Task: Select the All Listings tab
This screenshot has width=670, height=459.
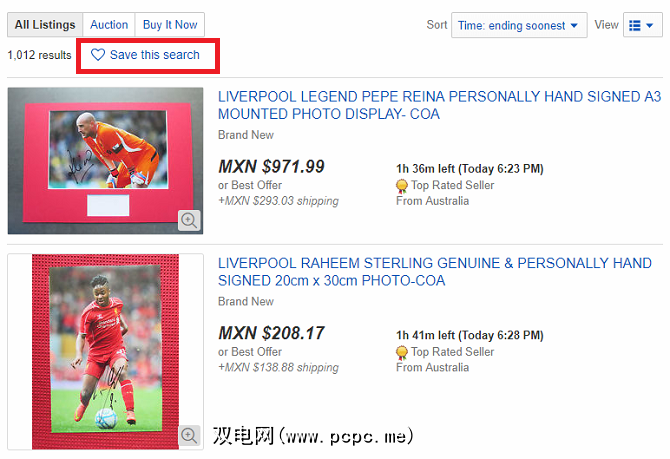Action: 45,25
